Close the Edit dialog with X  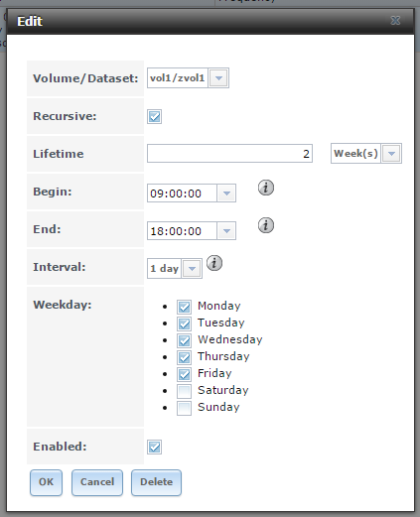pyautogui.click(x=395, y=21)
